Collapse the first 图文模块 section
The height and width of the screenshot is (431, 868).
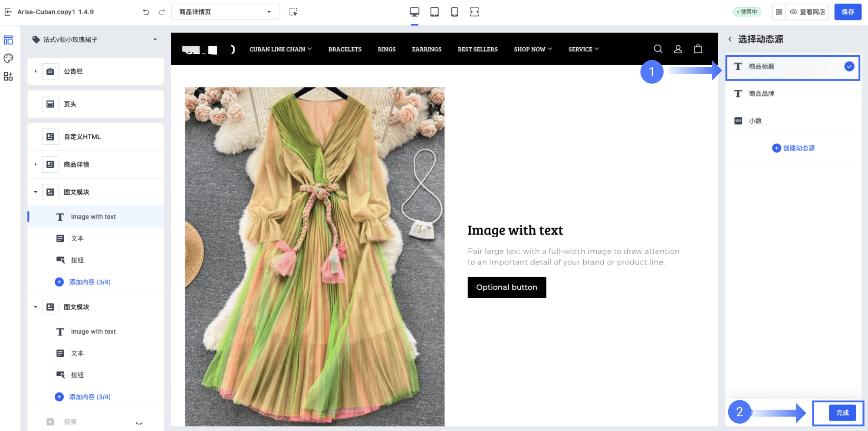(36, 192)
